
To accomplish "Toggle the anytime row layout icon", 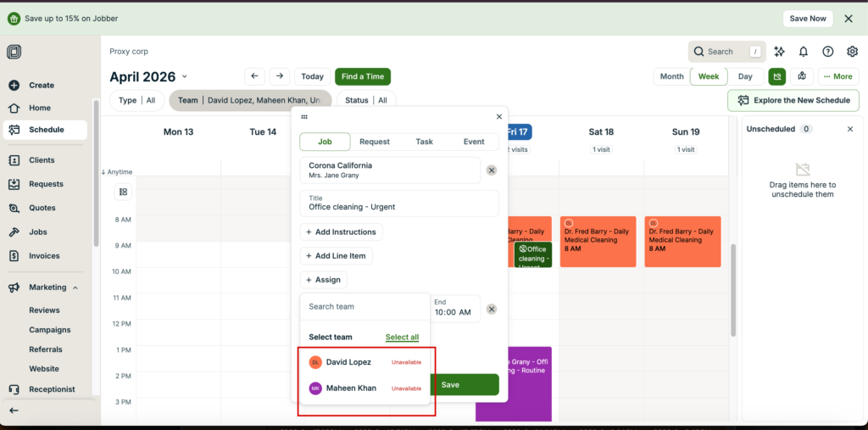I will pos(123,192).
